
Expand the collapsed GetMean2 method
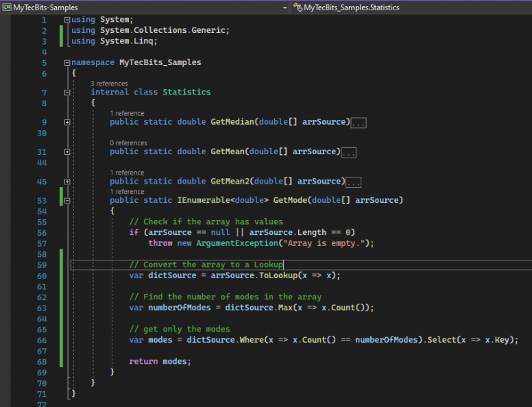click(67, 182)
